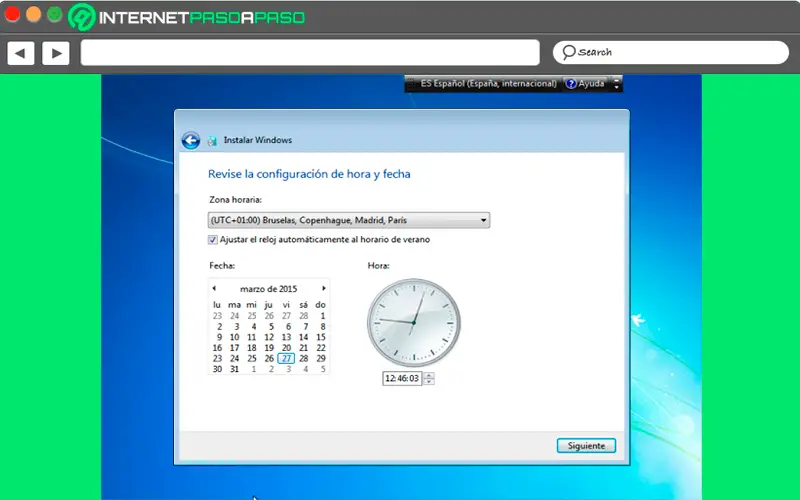Viewport: 800px width, 500px height.
Task: Select day 16 in the calendar
Action: tap(217, 348)
